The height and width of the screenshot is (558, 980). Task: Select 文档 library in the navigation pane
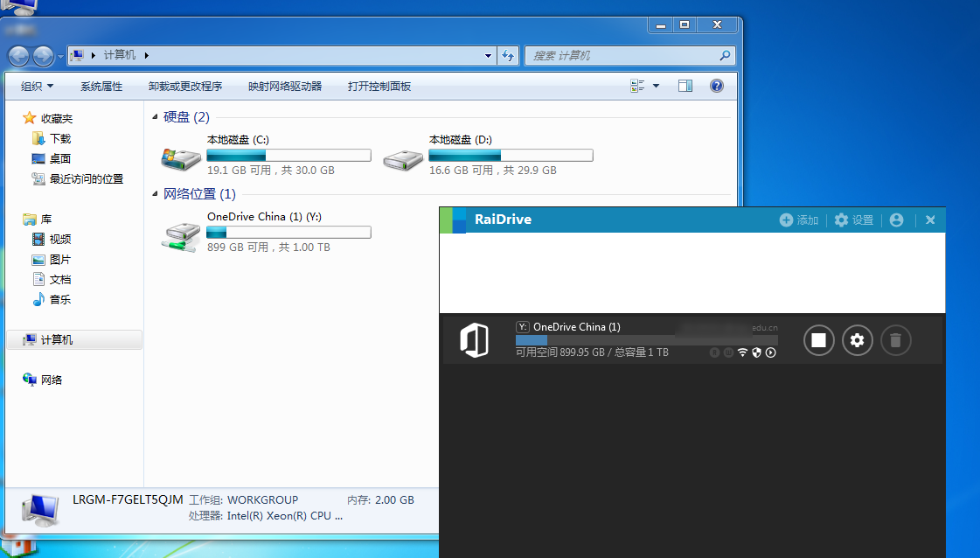point(60,279)
